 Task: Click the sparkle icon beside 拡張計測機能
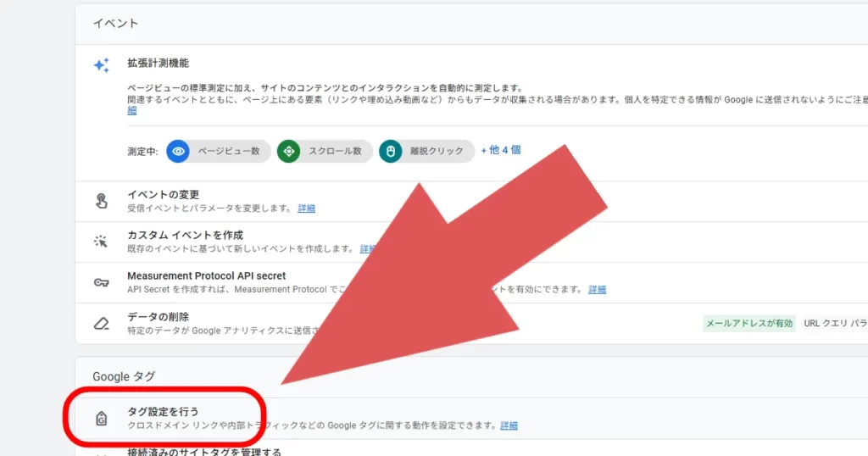[101, 65]
